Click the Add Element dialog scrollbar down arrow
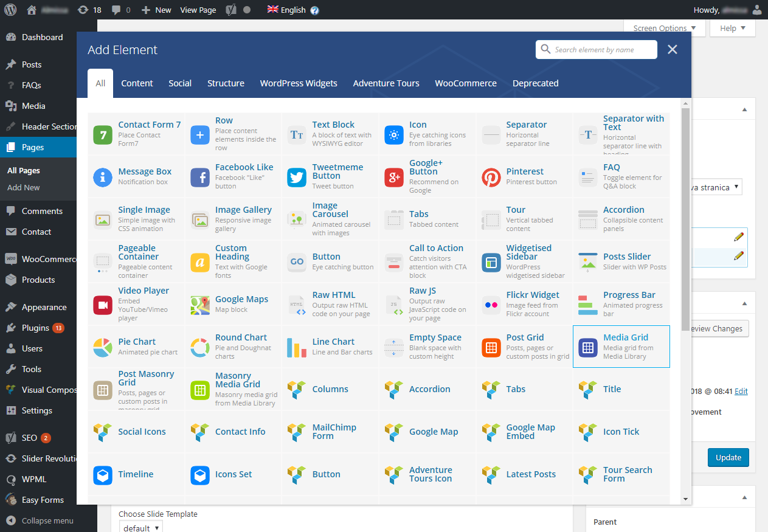 click(686, 499)
